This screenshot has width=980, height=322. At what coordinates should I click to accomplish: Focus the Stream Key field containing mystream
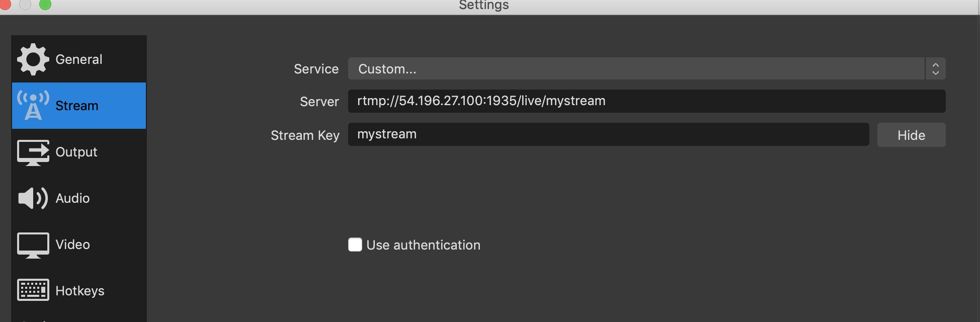pyautogui.click(x=608, y=134)
